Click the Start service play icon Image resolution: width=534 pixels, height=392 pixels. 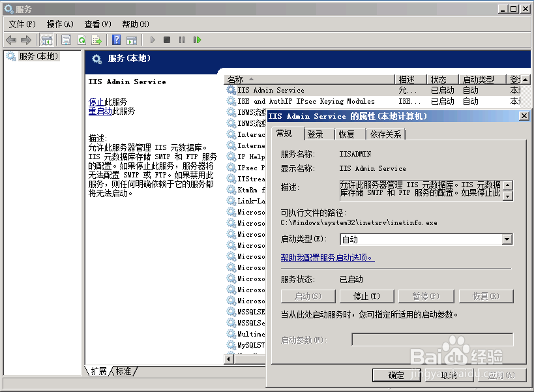tap(153, 40)
